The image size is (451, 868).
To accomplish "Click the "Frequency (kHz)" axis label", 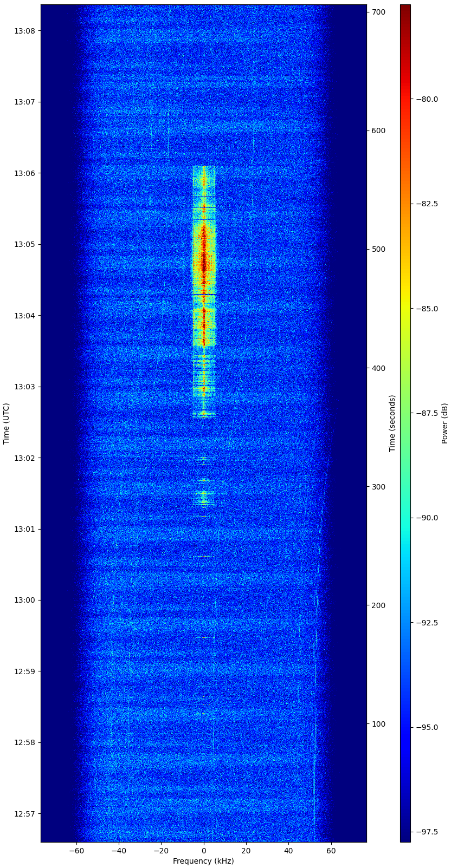I will (203, 861).
